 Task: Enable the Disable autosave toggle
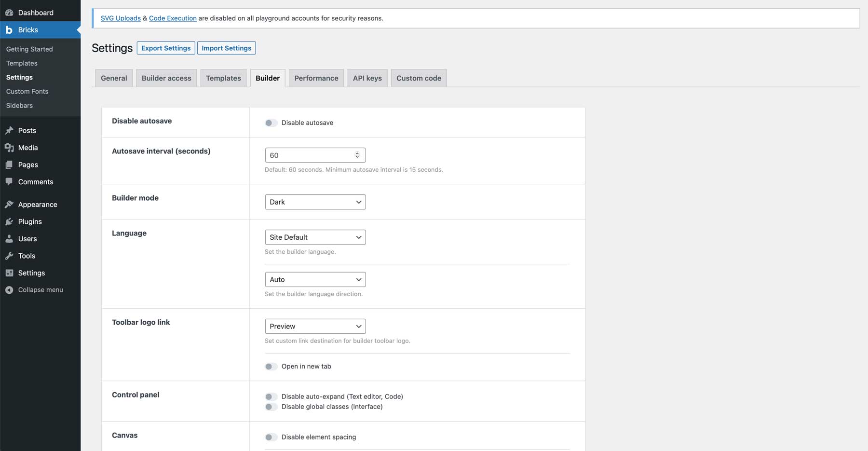[x=271, y=123]
